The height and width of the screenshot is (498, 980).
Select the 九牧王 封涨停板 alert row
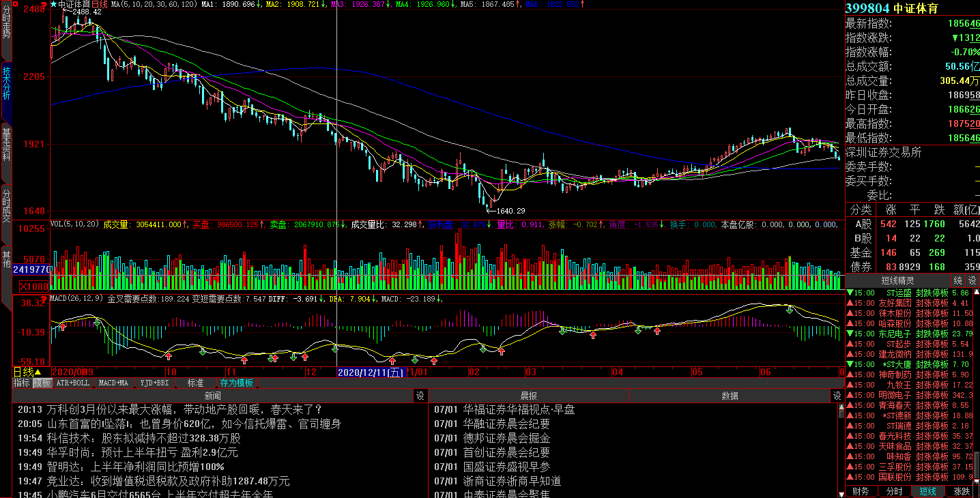coord(909,385)
